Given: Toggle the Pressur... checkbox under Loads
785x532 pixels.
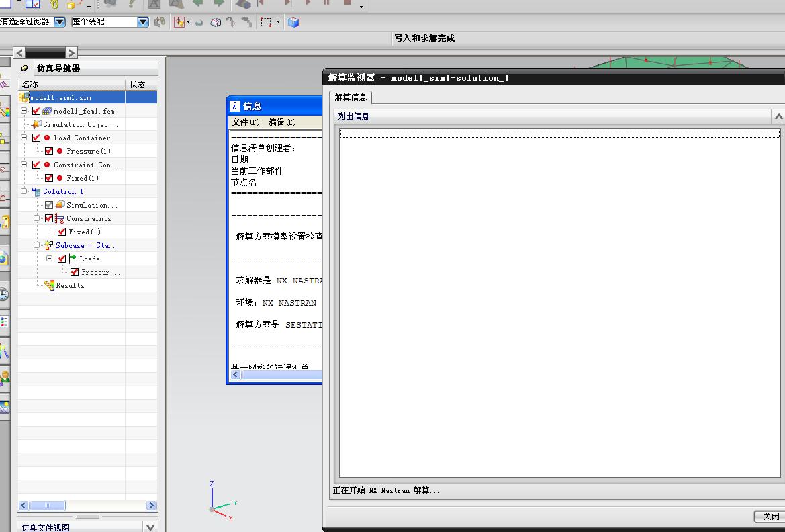Looking at the screenshot, I should tap(75, 272).
